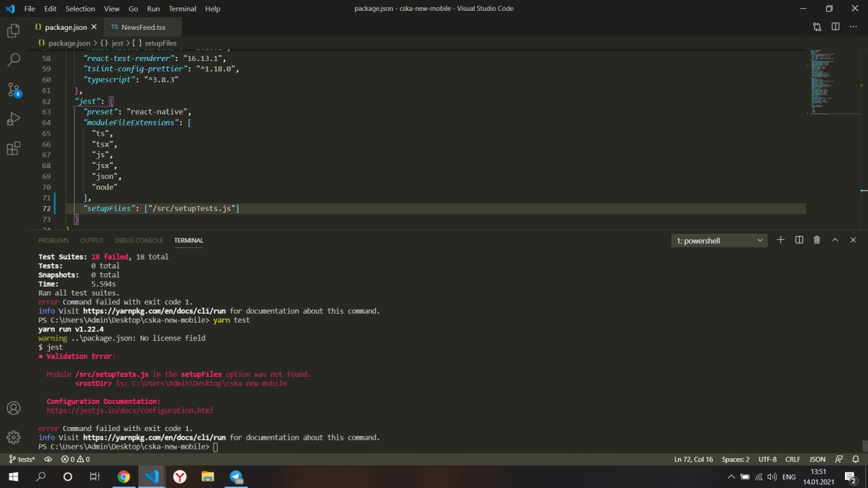Open Source Control view with 6 changes

coord(13,89)
